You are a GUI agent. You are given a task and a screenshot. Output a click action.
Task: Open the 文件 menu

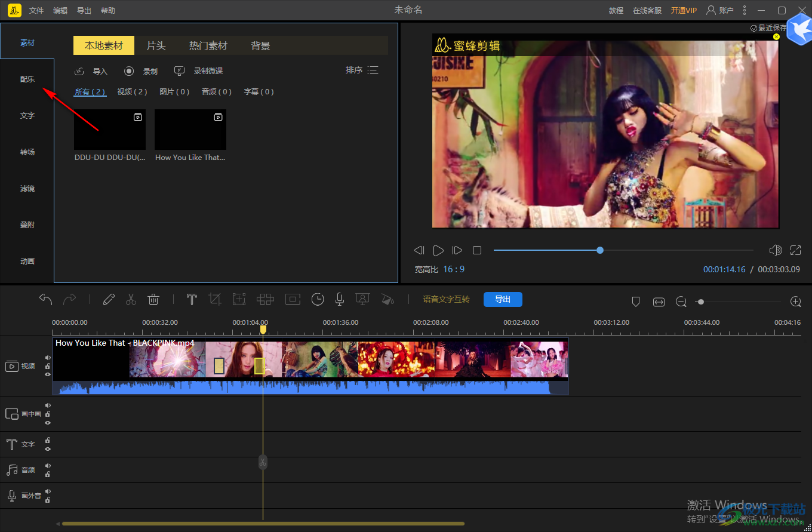pos(36,11)
